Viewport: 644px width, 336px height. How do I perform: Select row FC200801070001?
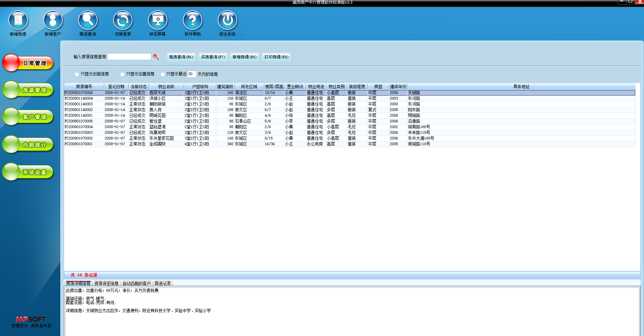pos(350,144)
